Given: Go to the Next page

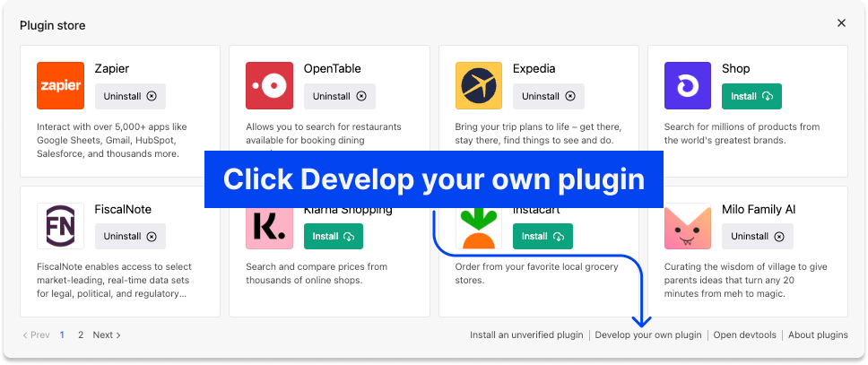Looking at the screenshot, I should 107,335.
